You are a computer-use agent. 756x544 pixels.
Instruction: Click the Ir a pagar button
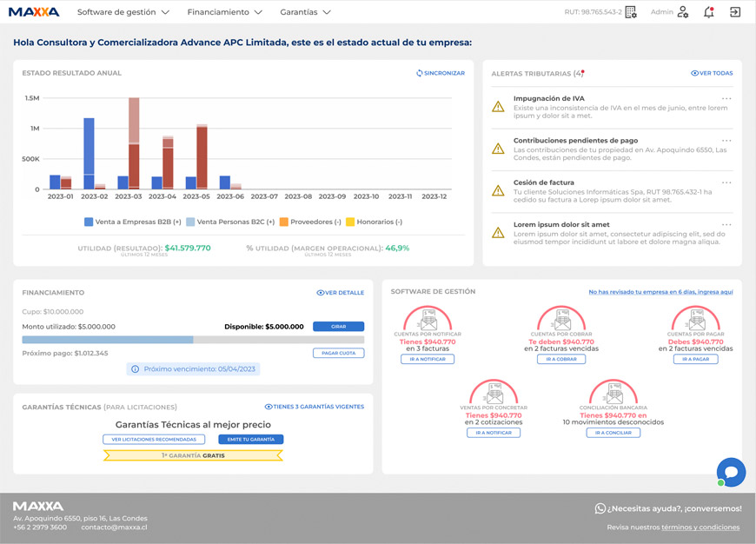pyautogui.click(x=696, y=359)
